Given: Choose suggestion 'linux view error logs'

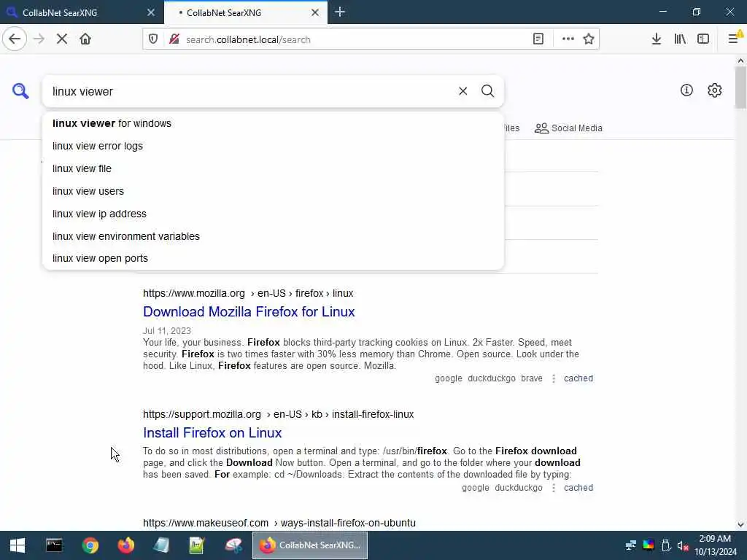Looking at the screenshot, I should (x=273, y=146).
